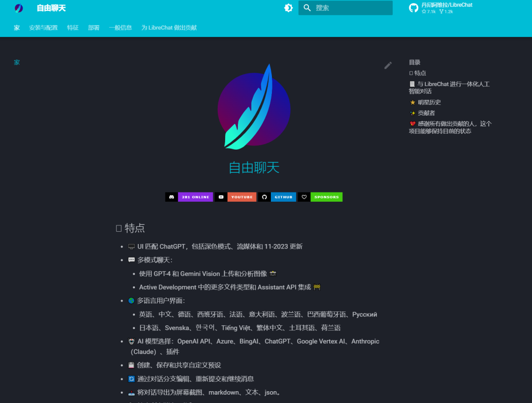Open the 家 navigation tab
The image size is (532, 403).
click(x=17, y=28)
